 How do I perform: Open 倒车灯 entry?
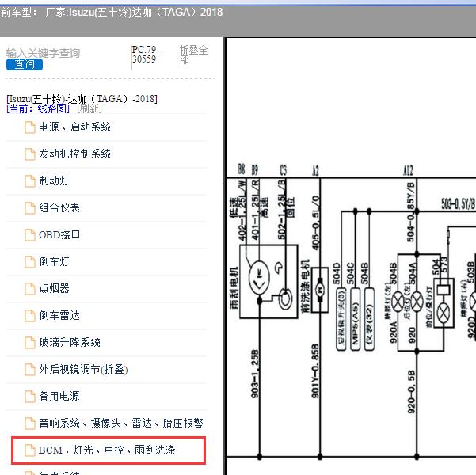tap(54, 261)
